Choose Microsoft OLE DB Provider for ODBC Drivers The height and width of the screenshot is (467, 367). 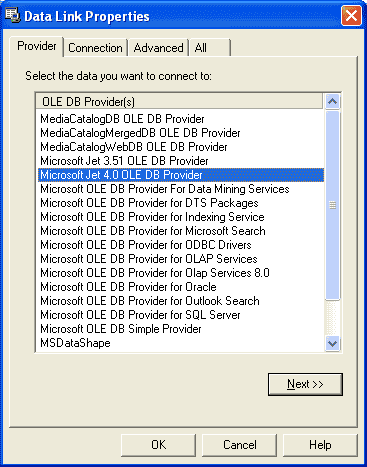[146, 245]
